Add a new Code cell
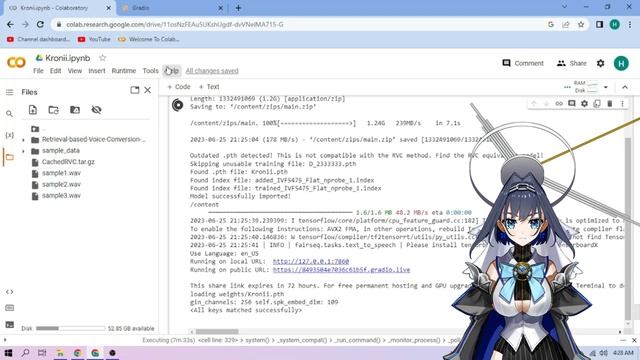This screenshot has height=360, width=640. 179,87
